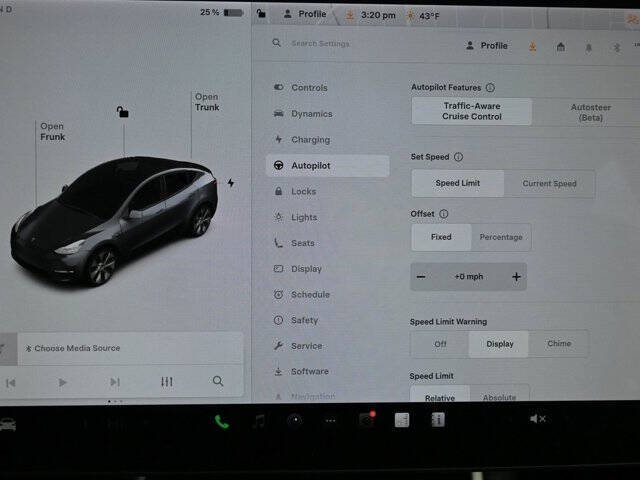Choose Percentage offset
This screenshot has width=640, height=480.
(501, 237)
